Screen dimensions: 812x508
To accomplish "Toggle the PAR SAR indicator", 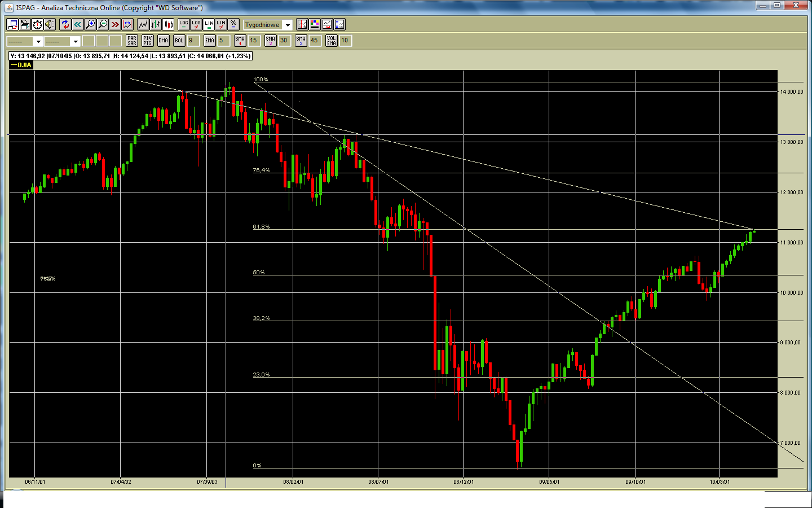I will coord(132,41).
